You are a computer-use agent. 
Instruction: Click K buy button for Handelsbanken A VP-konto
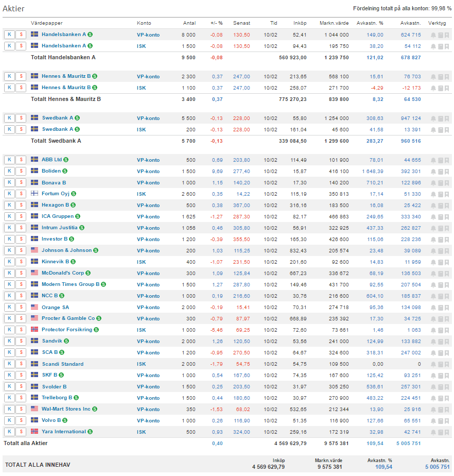pos(9,35)
